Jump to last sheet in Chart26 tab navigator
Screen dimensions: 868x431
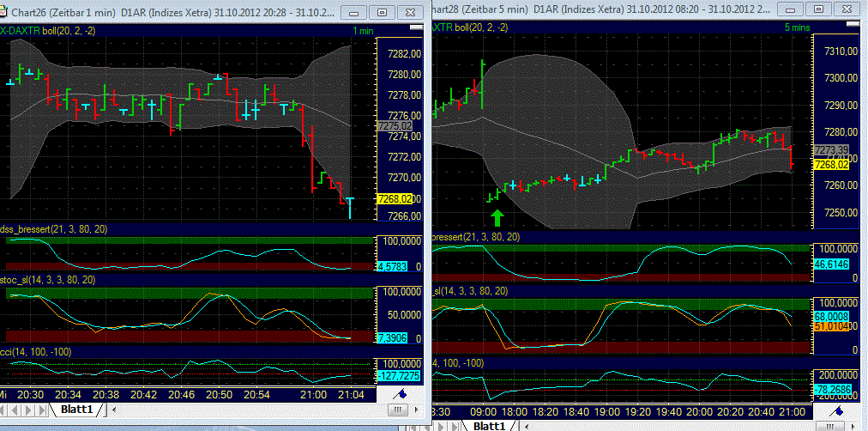42,410
